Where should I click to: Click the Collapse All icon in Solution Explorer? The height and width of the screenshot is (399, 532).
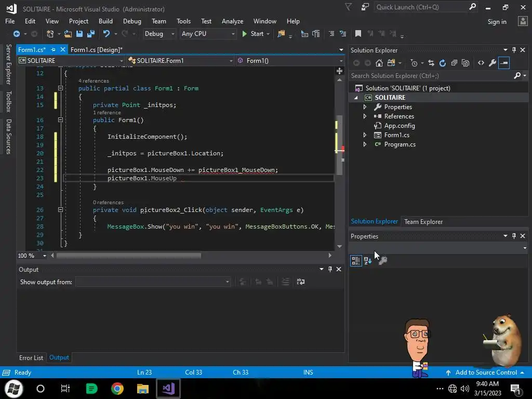coord(454,63)
